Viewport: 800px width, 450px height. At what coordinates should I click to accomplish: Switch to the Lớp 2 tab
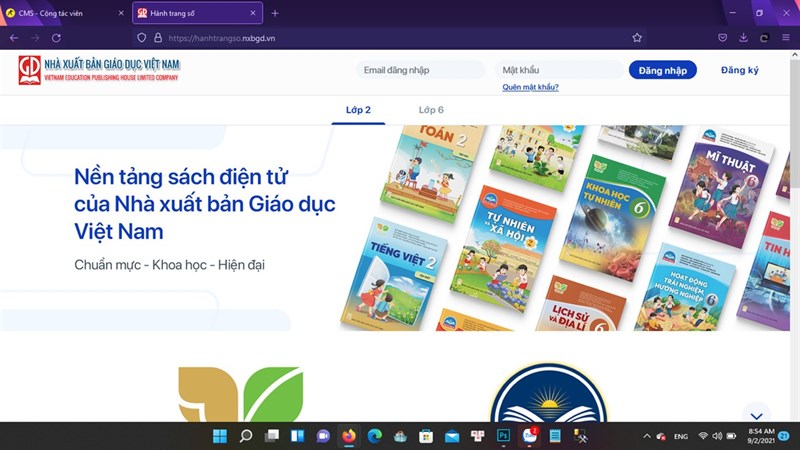point(358,109)
